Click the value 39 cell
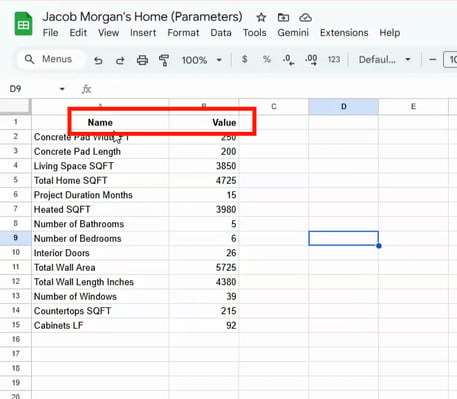Image resolution: width=457 pixels, height=399 pixels. click(204, 296)
